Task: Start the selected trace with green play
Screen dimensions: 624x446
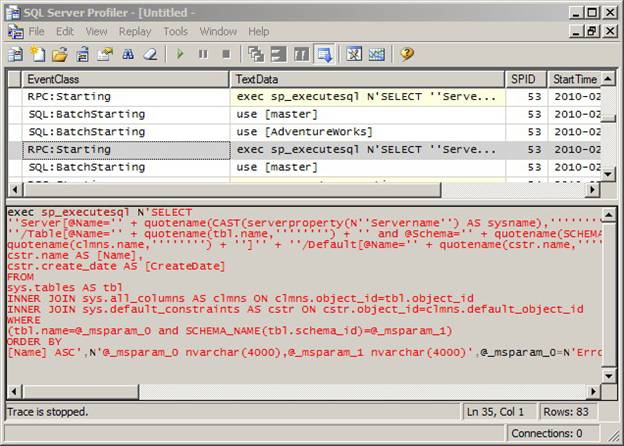Action: 180,54
